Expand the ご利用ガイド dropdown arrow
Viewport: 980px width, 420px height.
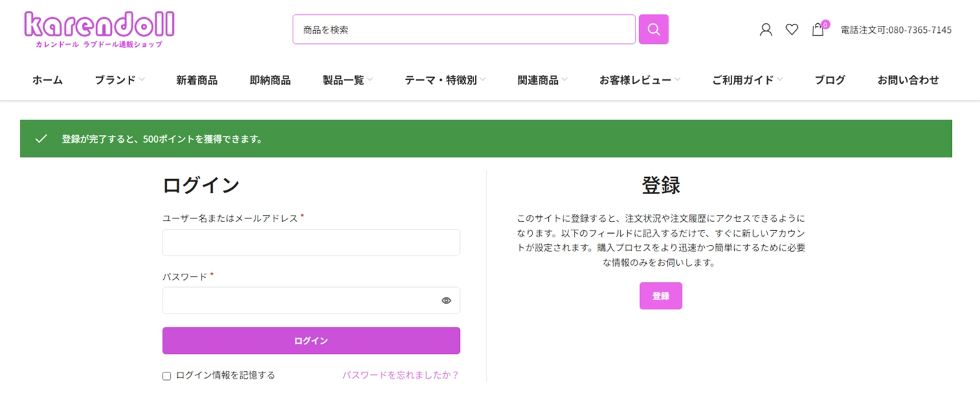click(x=780, y=80)
